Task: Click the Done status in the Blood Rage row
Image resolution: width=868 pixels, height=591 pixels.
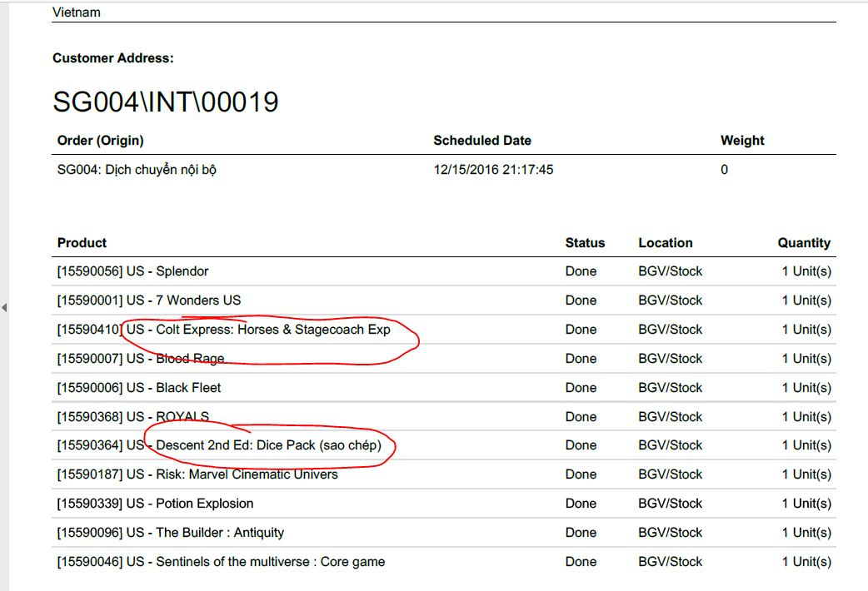Action: pos(581,359)
